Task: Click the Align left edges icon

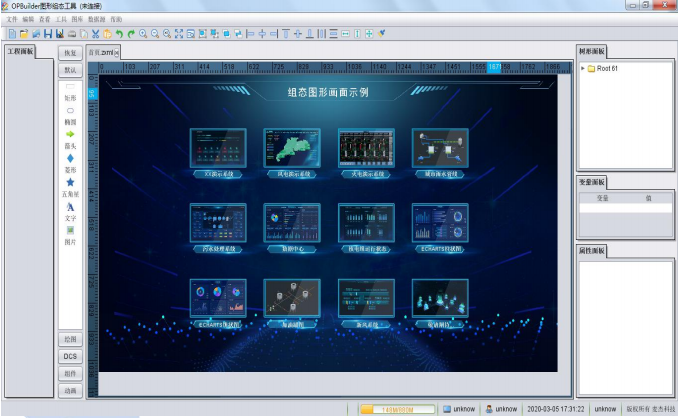Action: tap(250, 34)
